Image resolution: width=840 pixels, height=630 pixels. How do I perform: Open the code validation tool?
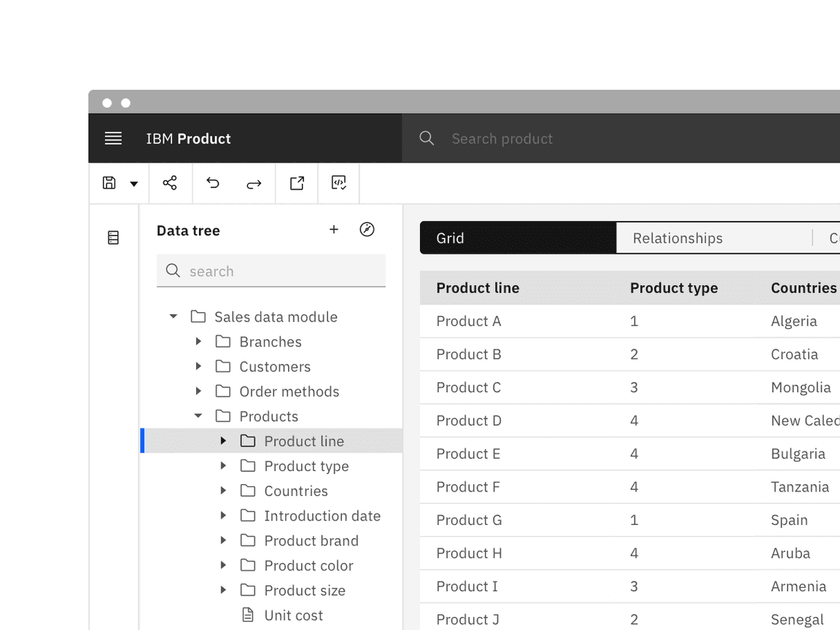[x=338, y=183]
